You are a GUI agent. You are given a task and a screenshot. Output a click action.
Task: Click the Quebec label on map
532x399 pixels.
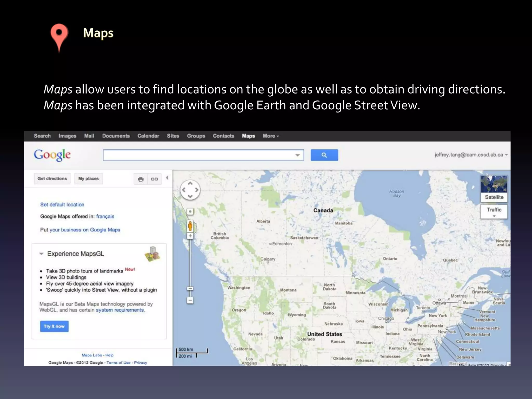(x=450, y=260)
